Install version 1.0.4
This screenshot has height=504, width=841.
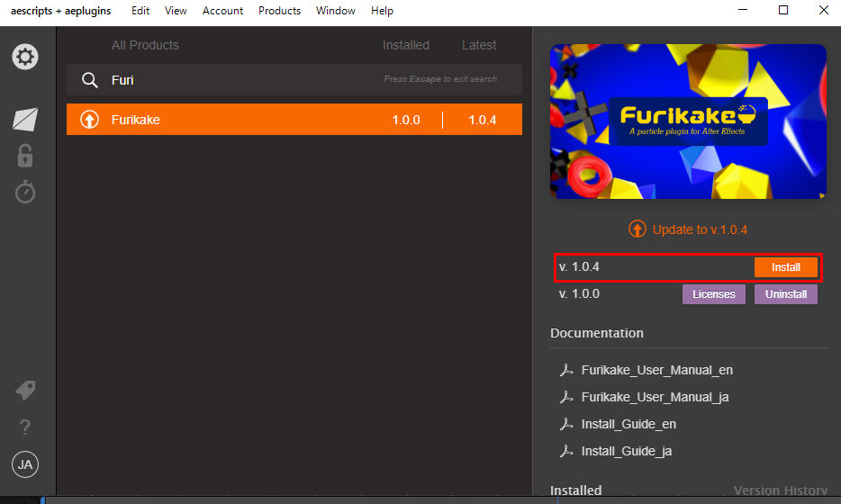785,267
